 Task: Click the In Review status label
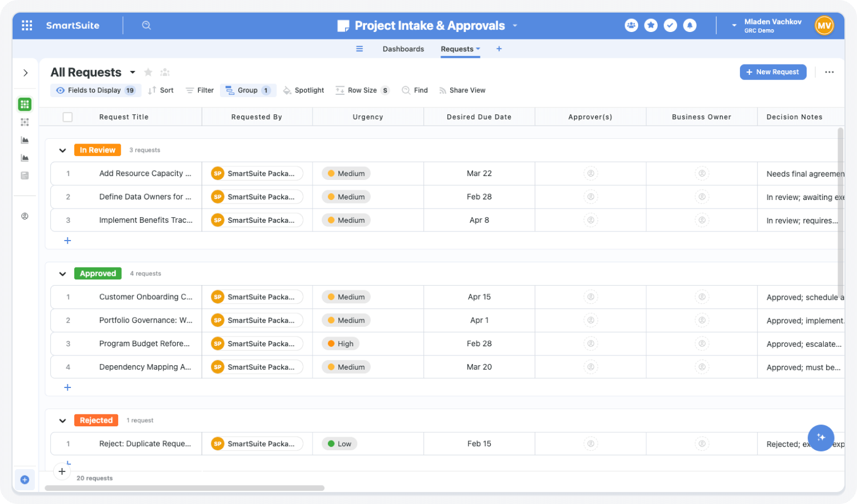tap(97, 150)
